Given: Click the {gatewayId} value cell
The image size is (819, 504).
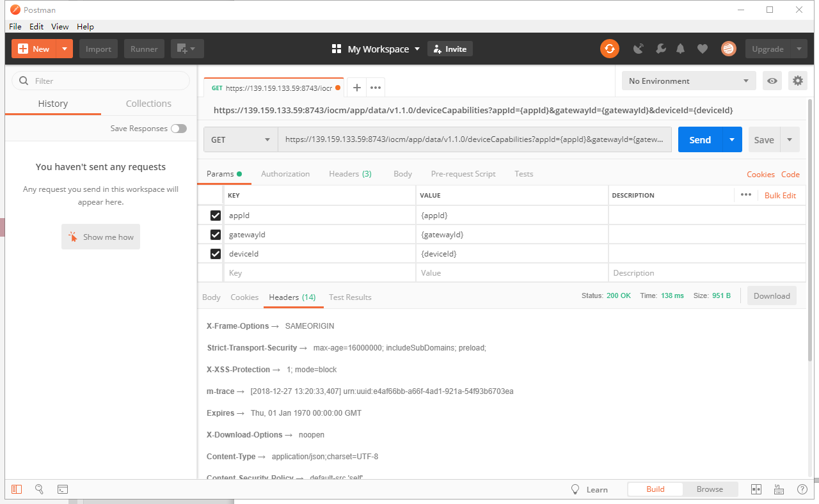Looking at the screenshot, I should click(x=512, y=235).
